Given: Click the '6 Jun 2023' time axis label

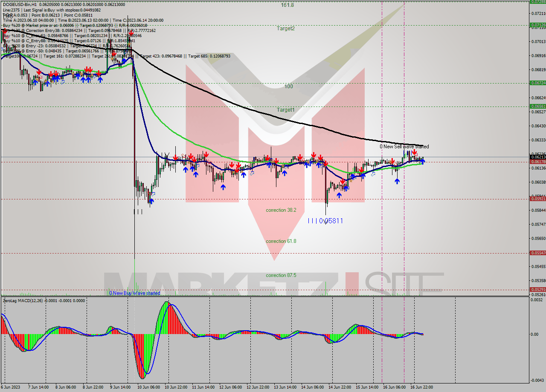Looking at the screenshot, I should [x=11, y=387].
